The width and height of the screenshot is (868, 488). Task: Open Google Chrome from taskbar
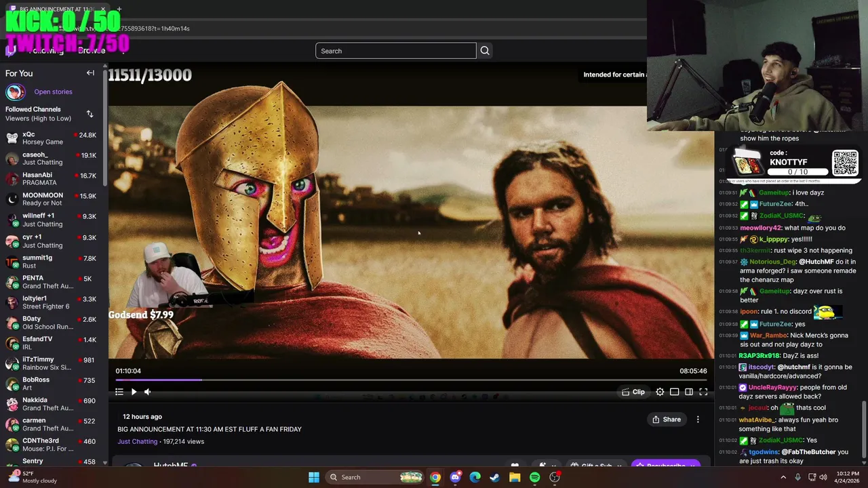point(435,477)
